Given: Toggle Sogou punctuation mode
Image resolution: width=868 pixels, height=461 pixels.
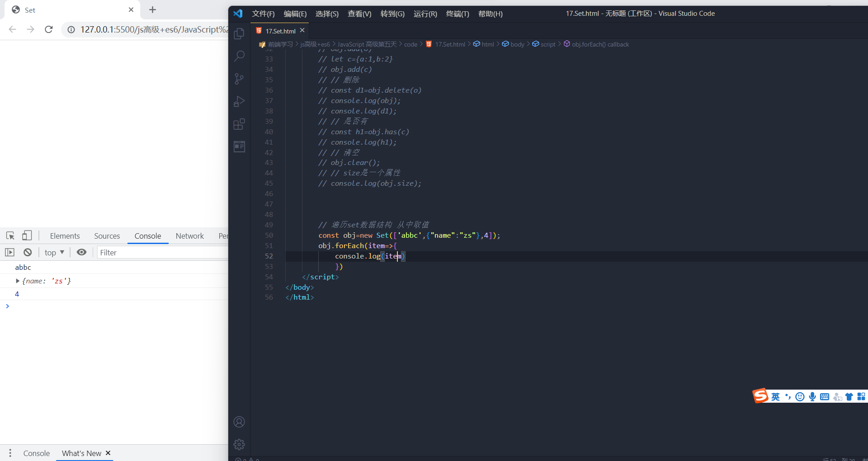Looking at the screenshot, I should pyautogui.click(x=788, y=397).
